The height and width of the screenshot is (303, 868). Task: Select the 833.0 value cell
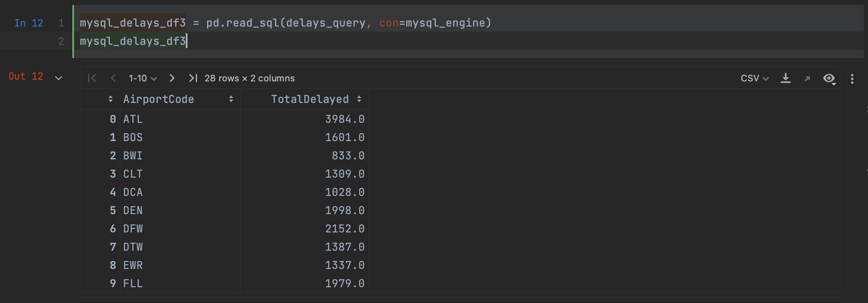305,156
